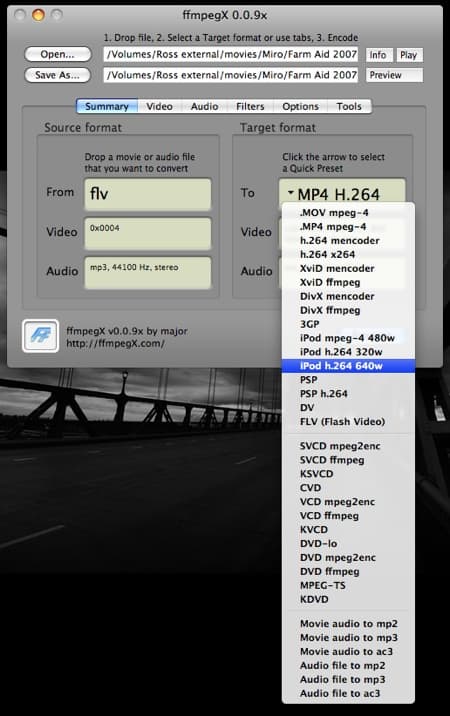
Task: Choose DVD ffmpeg preset
Action: [348, 571]
